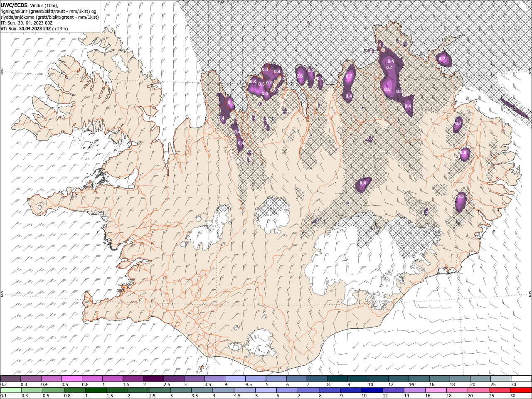Click upper legend swatch between 1.5 and 2
The height and width of the screenshot is (399, 532).
point(133,379)
